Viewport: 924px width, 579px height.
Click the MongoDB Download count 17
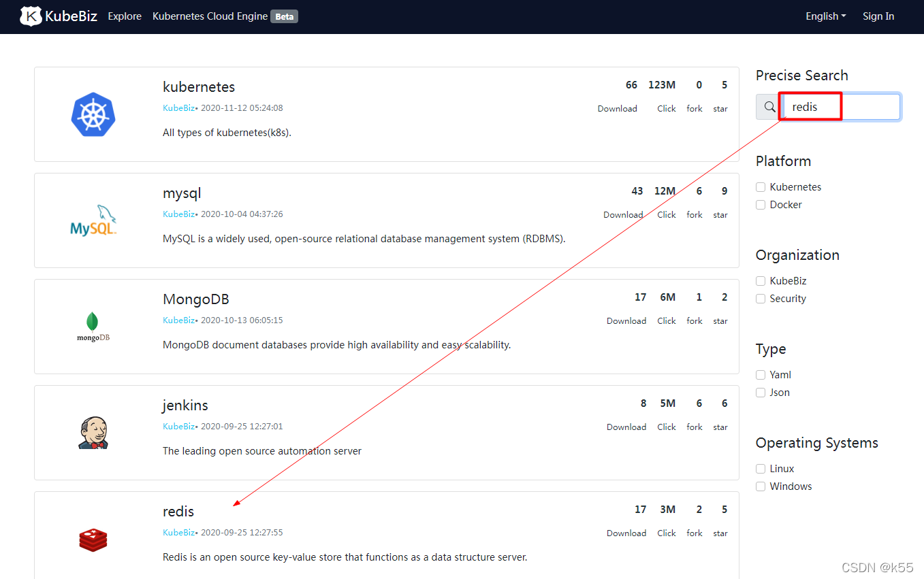[640, 297]
